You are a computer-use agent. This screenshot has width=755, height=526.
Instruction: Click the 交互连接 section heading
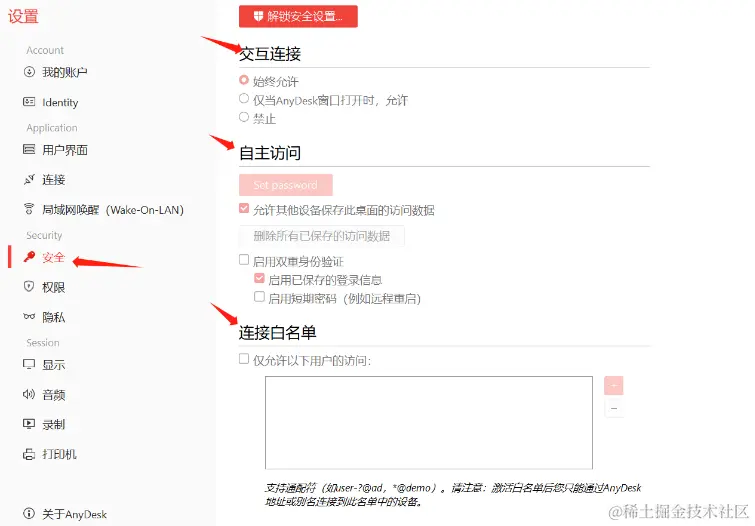[x=270, y=53]
